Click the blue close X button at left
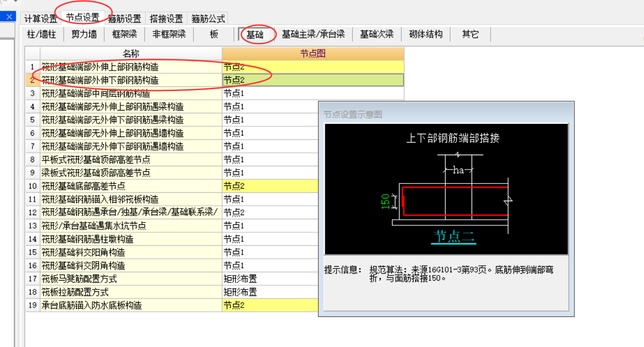The height and width of the screenshot is (347, 644). click(9, 17)
